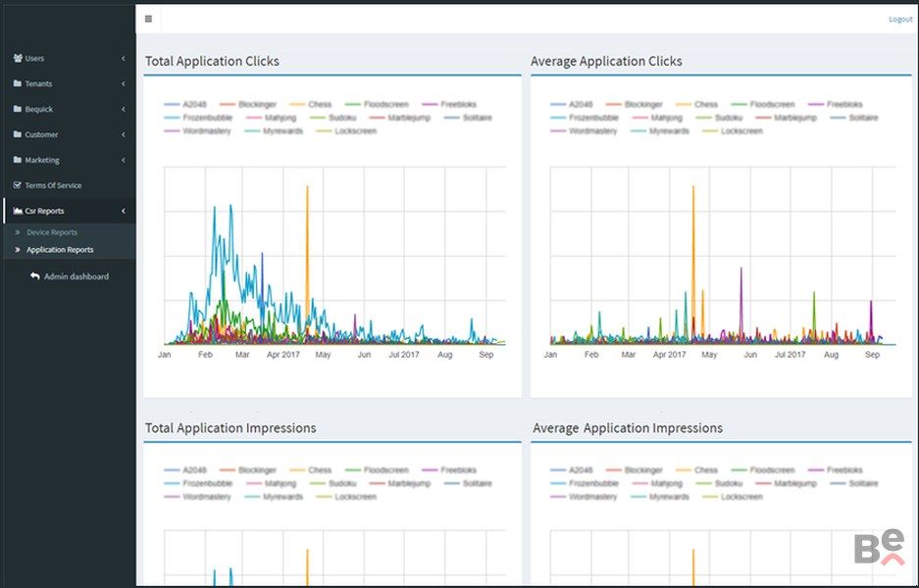
Task: Toggle Frozenbubble series in Total Application Clicks
Action: (198, 118)
